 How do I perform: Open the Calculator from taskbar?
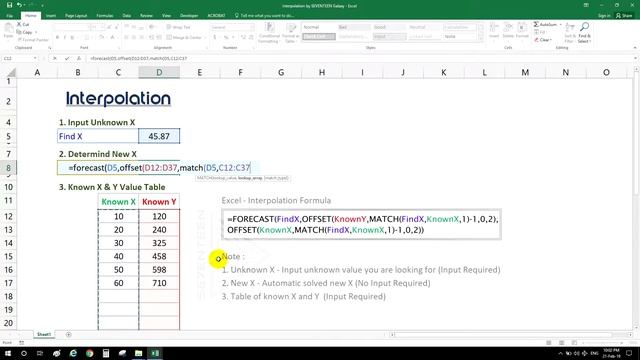106,353
